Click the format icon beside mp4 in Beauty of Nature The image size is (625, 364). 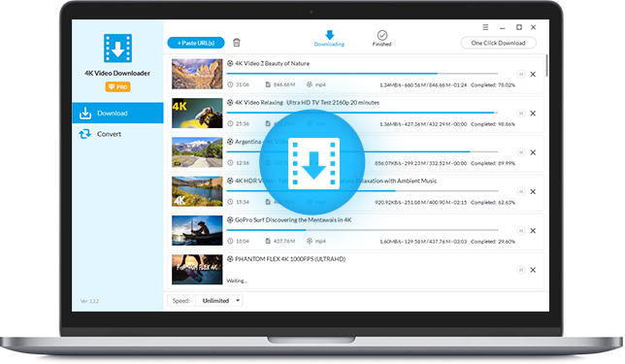(x=310, y=84)
